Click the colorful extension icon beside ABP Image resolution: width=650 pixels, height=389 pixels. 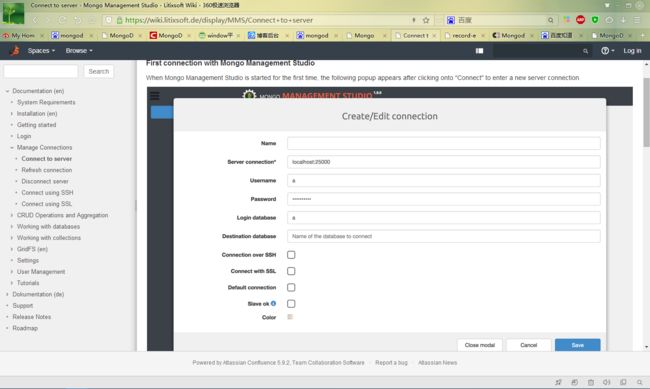[567, 20]
